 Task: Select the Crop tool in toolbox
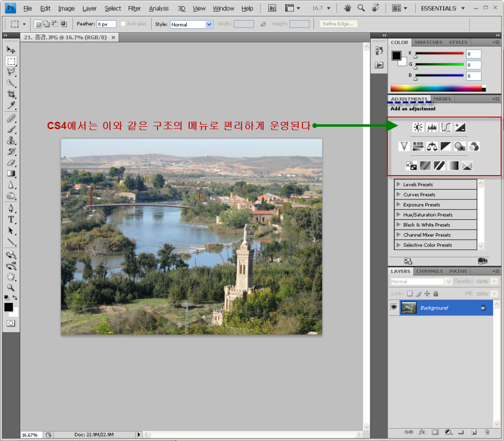(x=11, y=94)
